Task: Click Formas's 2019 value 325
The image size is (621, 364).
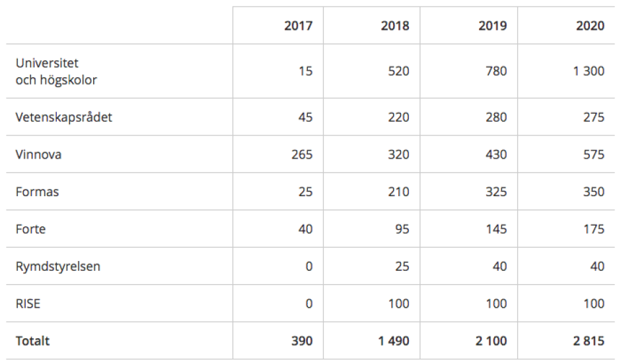Action: 496,192
